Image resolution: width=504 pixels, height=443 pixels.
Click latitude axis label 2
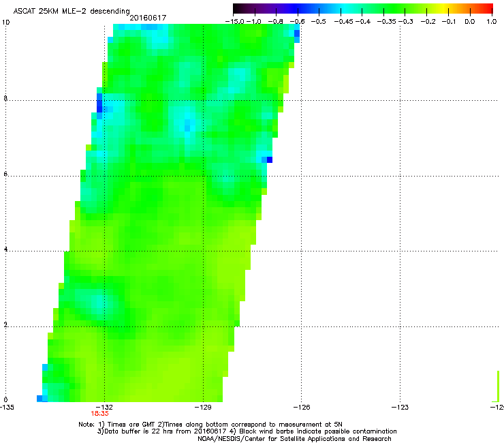coord(5,325)
